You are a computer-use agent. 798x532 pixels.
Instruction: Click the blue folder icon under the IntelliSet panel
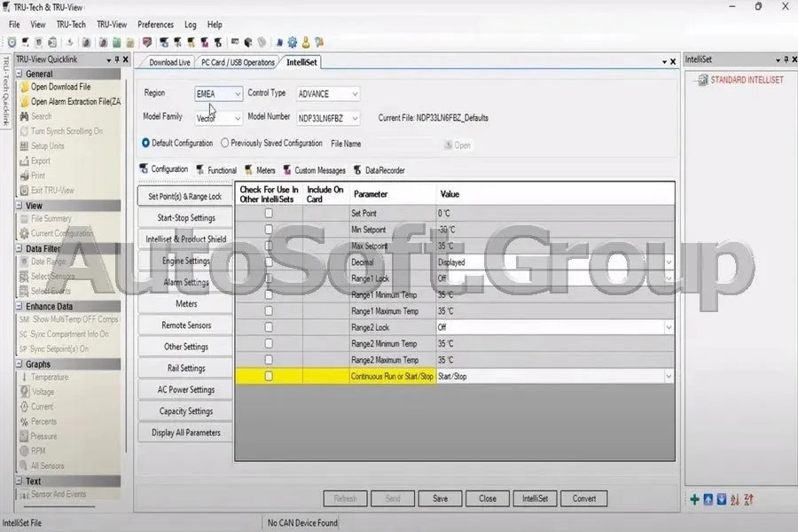point(708,500)
